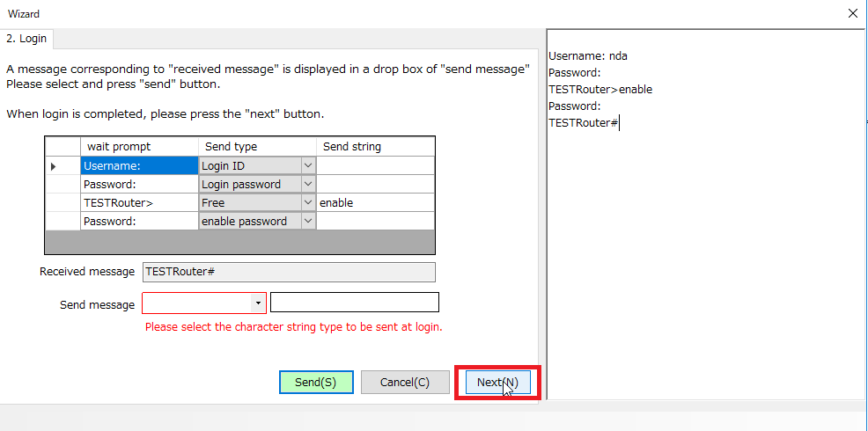
Task: Expand the Login password send type dropdown
Action: pyautogui.click(x=307, y=184)
